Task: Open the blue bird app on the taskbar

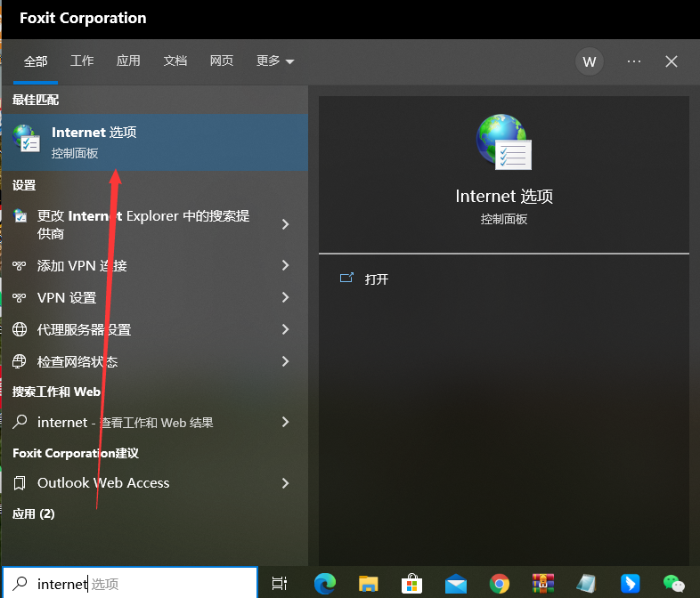Action: 630,584
